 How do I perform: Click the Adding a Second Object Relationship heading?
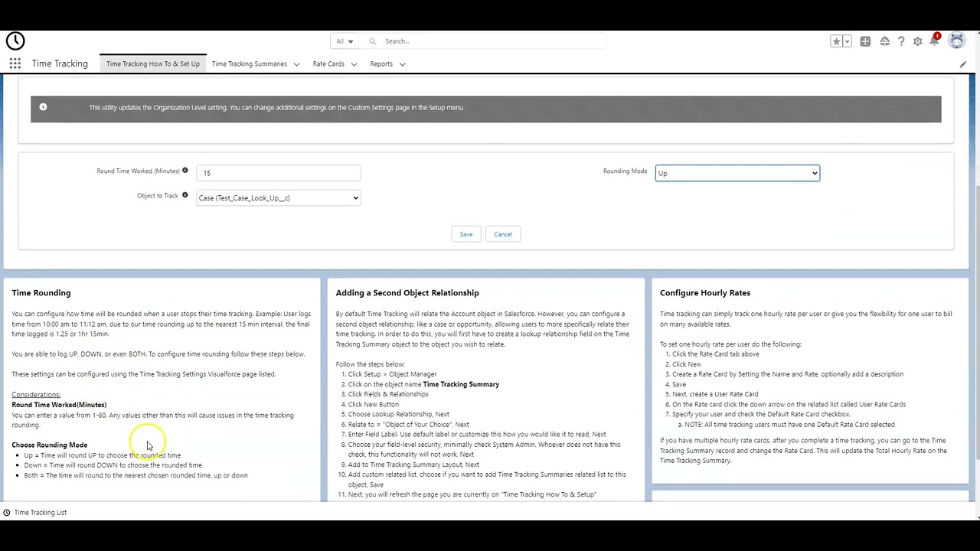coord(407,293)
